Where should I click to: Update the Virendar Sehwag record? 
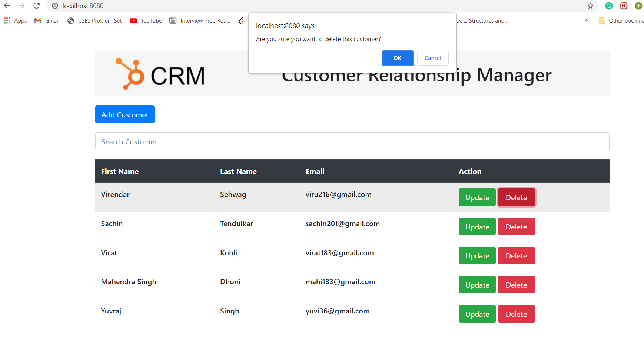pos(477,198)
